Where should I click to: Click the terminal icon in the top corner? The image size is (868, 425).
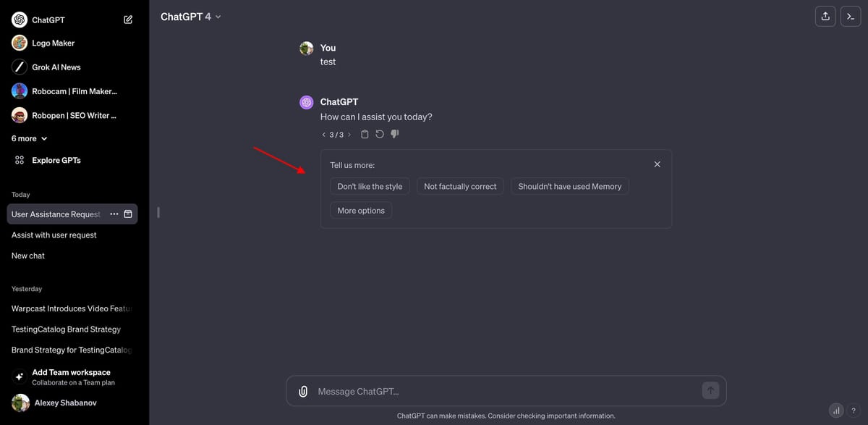(851, 15)
